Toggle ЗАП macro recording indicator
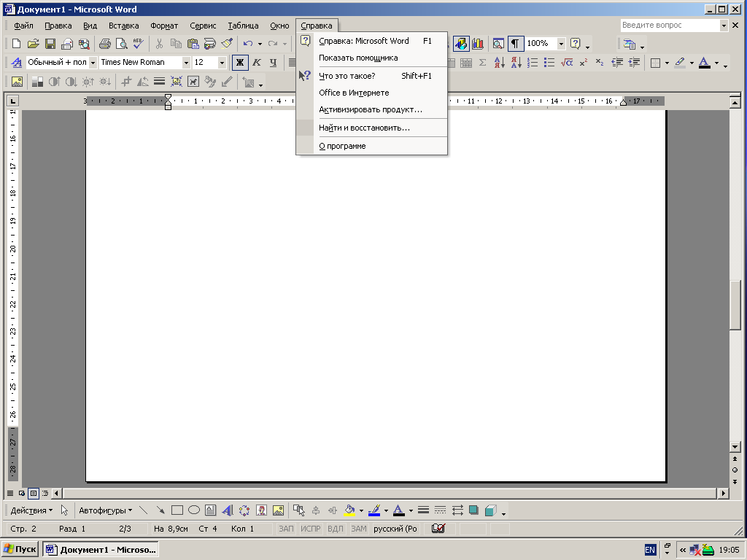The width and height of the screenshot is (747, 560). pyautogui.click(x=286, y=529)
